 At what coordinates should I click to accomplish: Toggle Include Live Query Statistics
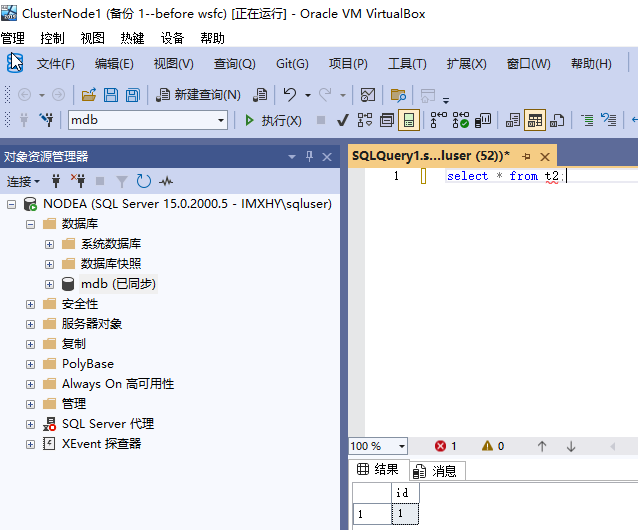coord(461,120)
